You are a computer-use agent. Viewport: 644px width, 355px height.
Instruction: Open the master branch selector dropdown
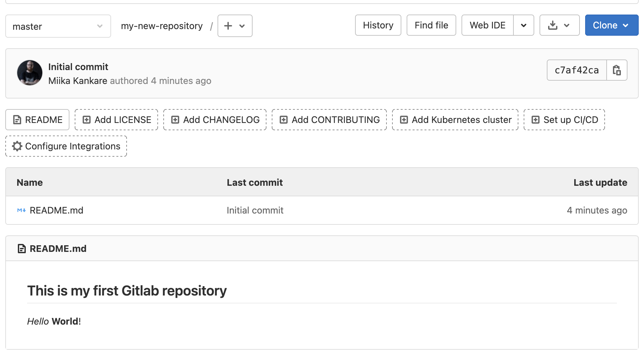point(58,26)
